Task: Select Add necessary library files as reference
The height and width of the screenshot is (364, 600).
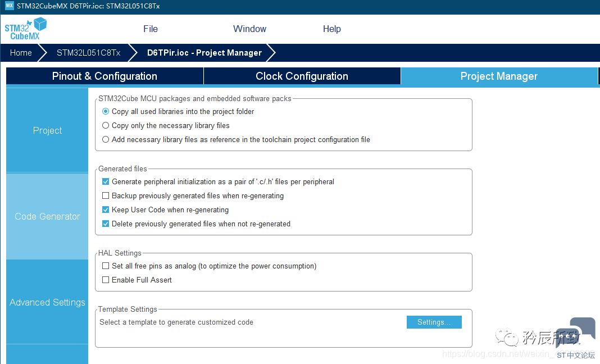Action: click(106, 140)
